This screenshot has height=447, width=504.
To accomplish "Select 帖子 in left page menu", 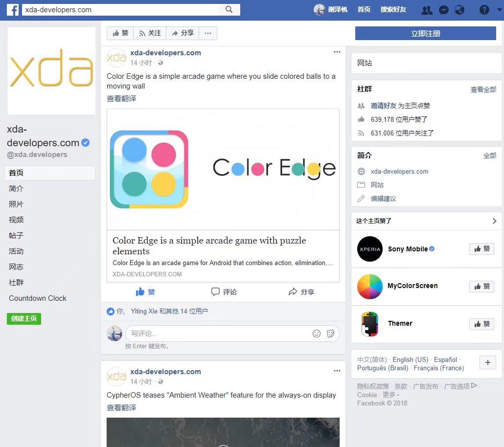I will point(16,236).
